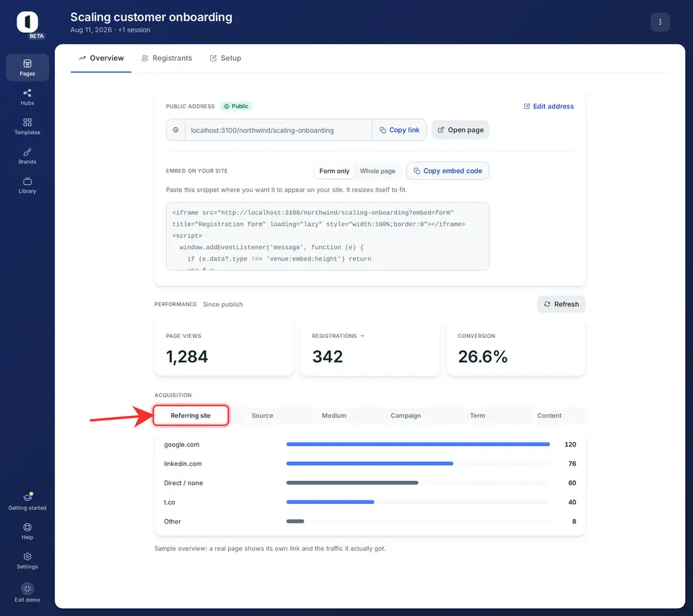Click the Conversion value 26.6%
This screenshot has height=616, width=693.
pos(483,357)
